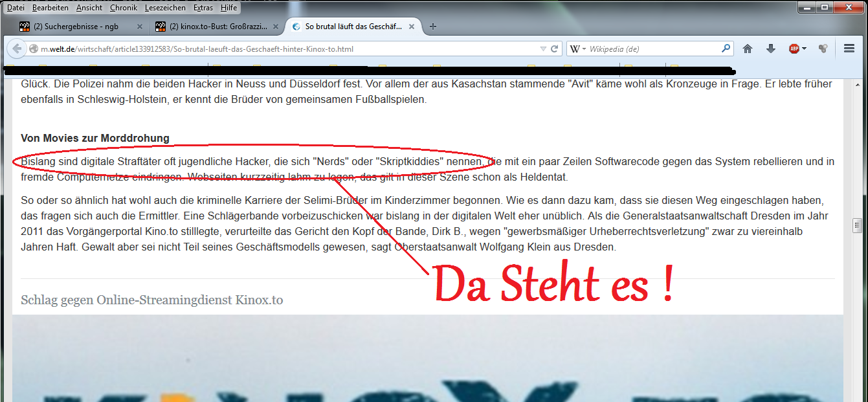This screenshot has height=402, width=868.
Task: Click the Adblock Plus ABP icon
Action: click(794, 49)
